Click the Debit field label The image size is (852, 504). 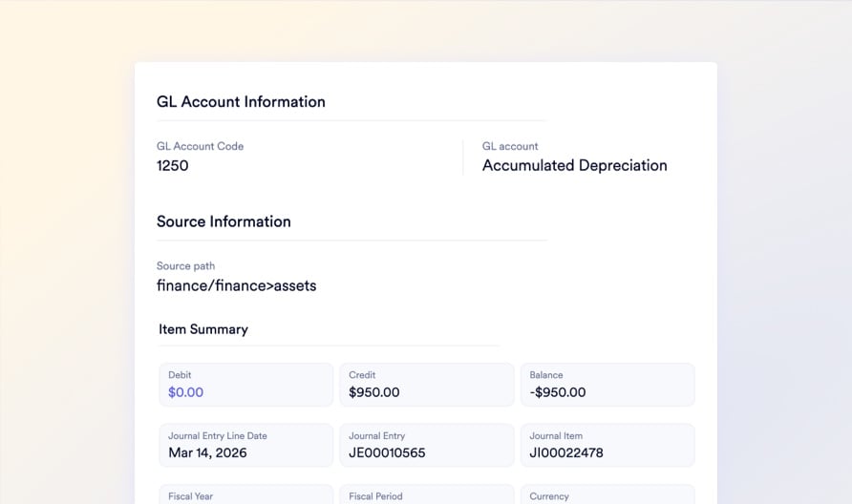(180, 375)
